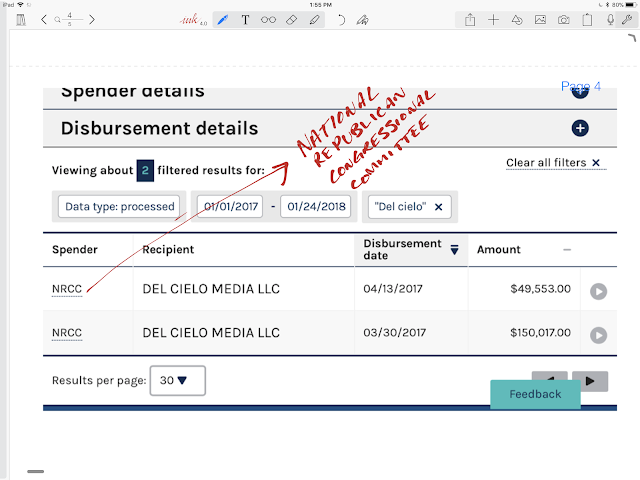Edit the 01/01/2017 start date

(x=231, y=207)
